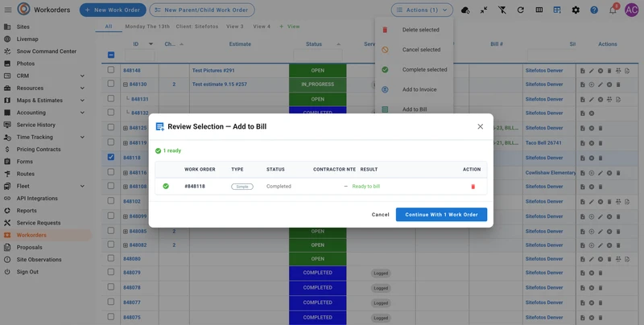
Task: Open Reports in the sidebar
Action: 27,211
